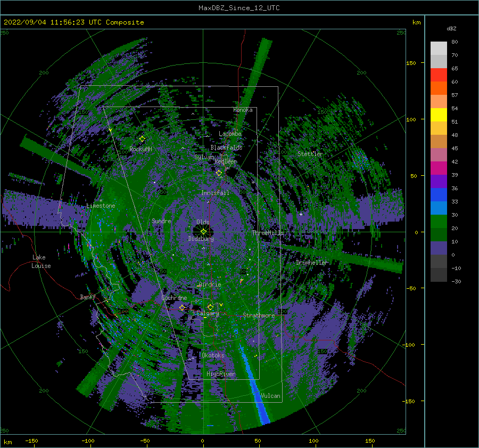Click the MaxDBZ_Since_12_UTC title
This screenshot has height=448, width=479.
(x=239, y=8)
